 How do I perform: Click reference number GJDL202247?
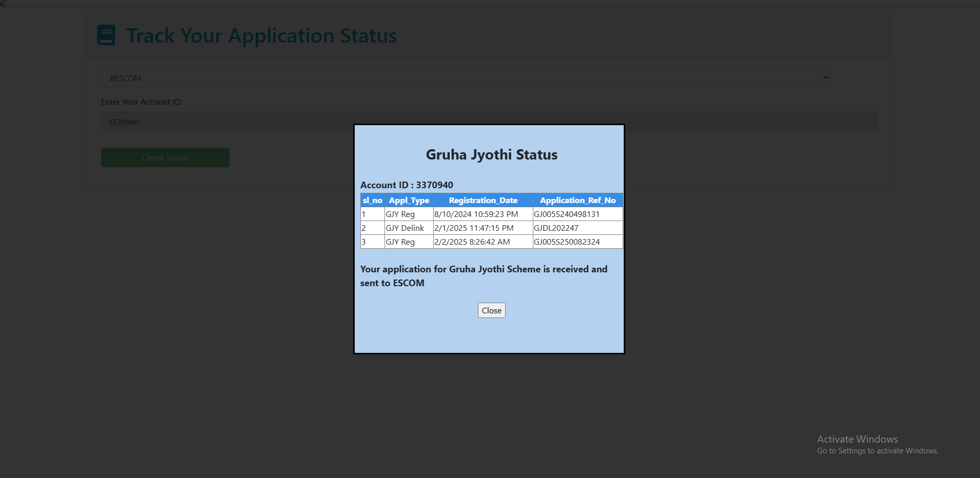tap(556, 228)
